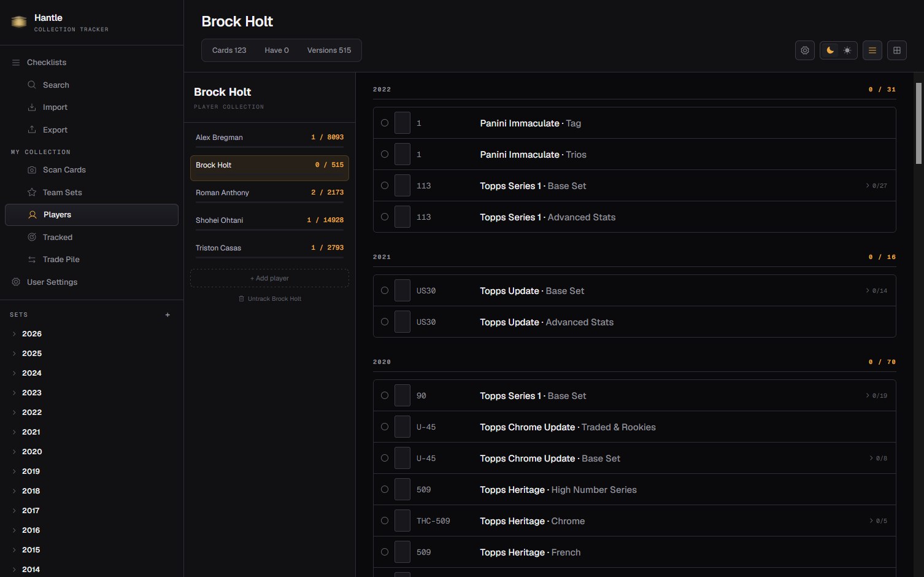Click the 2020 section's "0 / 70" count
Image resolution: width=924 pixels, height=577 pixels.
pos(882,362)
